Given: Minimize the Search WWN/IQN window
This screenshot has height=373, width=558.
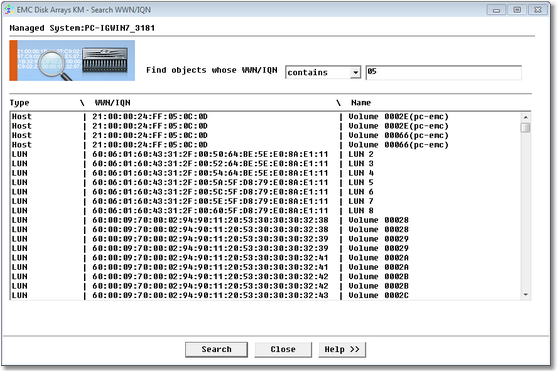Looking at the screenshot, I should [496, 10].
